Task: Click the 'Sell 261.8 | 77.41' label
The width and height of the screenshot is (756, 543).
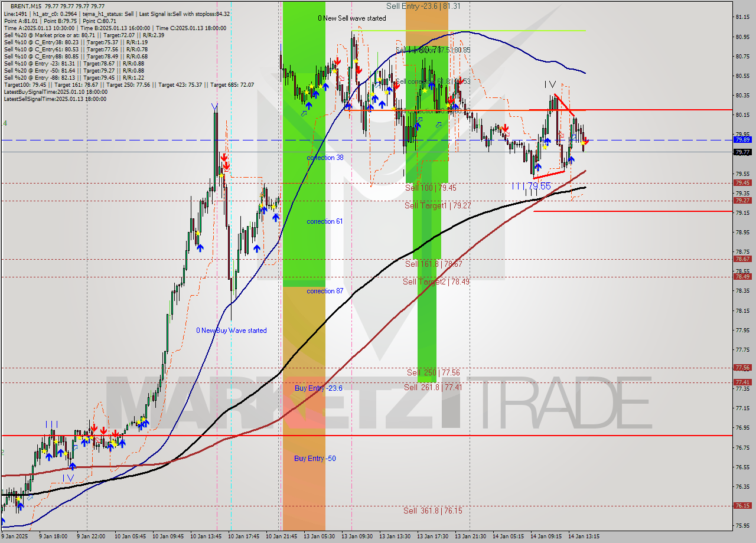Action: pos(433,387)
